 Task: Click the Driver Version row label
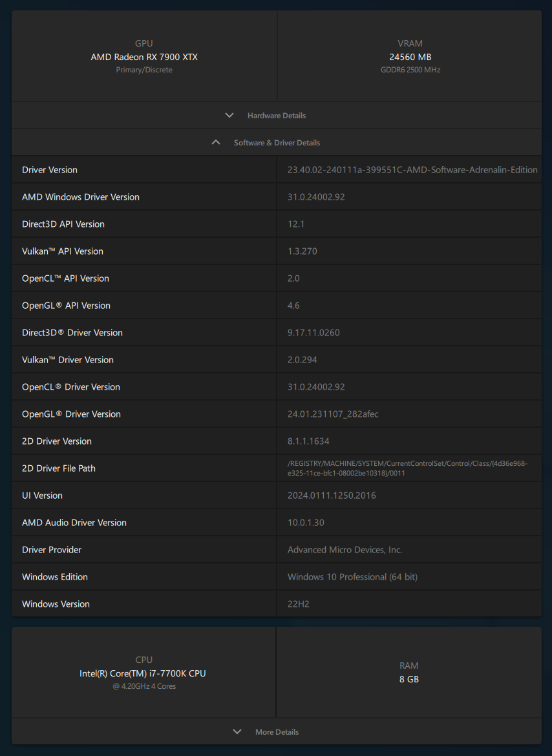point(50,170)
